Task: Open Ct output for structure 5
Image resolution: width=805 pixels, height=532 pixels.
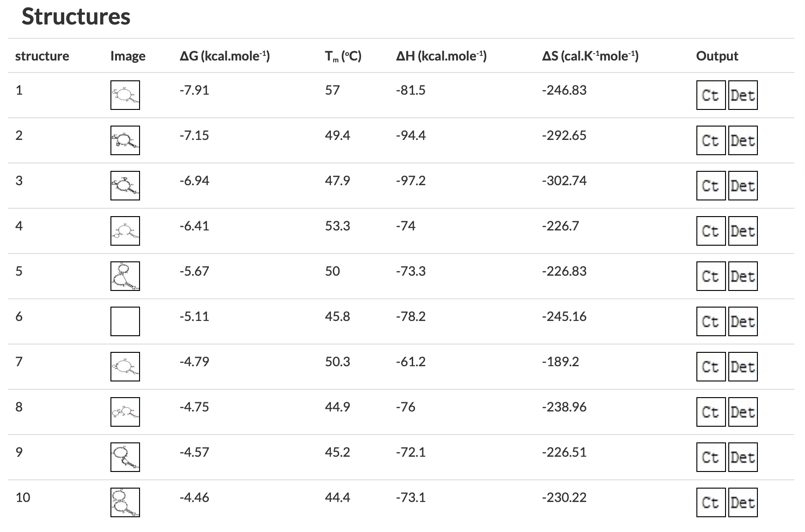Action: 711,276
